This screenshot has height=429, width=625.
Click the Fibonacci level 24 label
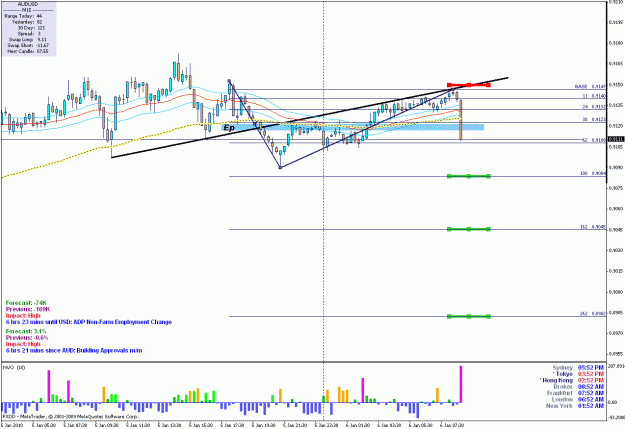[x=594, y=107]
